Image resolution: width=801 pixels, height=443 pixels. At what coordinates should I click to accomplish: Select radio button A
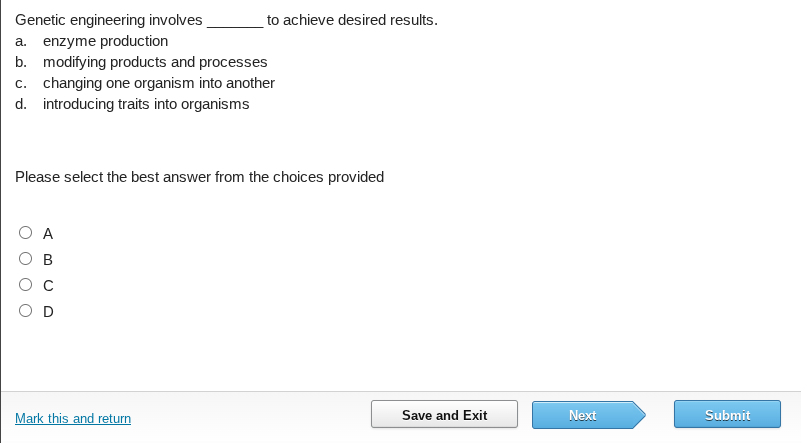[25, 233]
